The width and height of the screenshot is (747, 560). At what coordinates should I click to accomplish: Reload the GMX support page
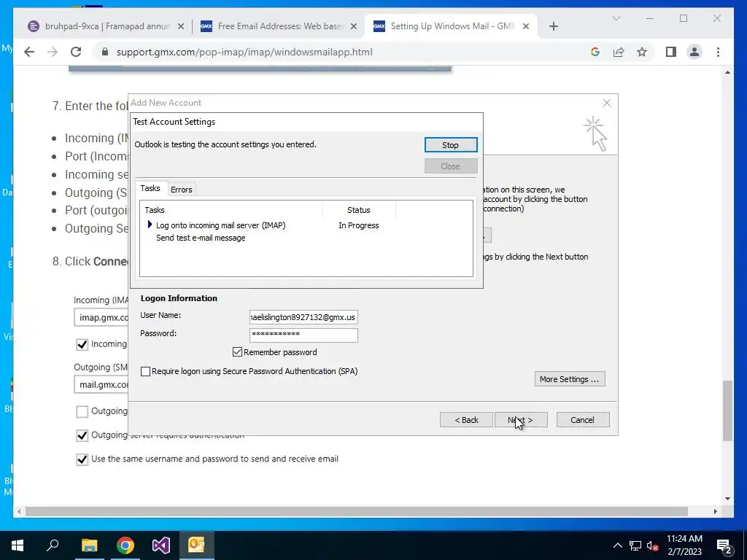76,52
